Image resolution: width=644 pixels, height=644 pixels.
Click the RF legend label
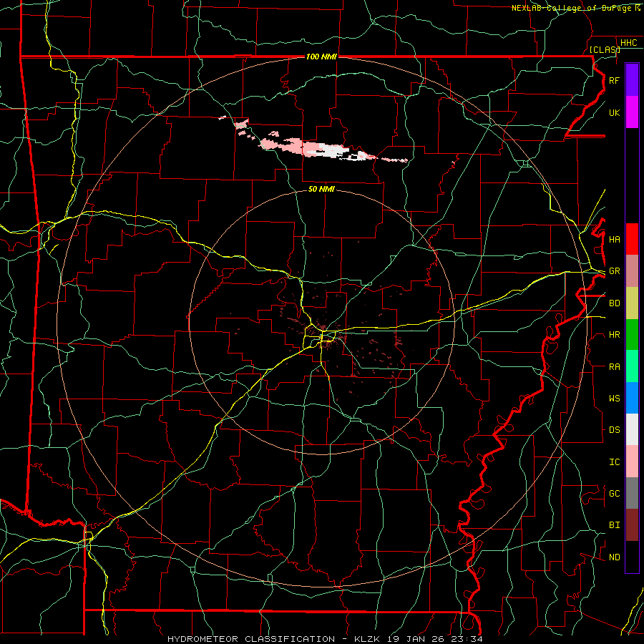pyautogui.click(x=614, y=80)
